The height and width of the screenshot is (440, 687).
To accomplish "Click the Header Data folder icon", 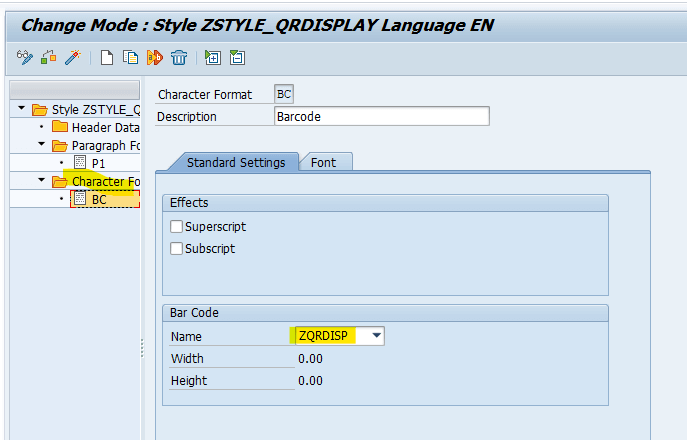I will [x=60, y=127].
